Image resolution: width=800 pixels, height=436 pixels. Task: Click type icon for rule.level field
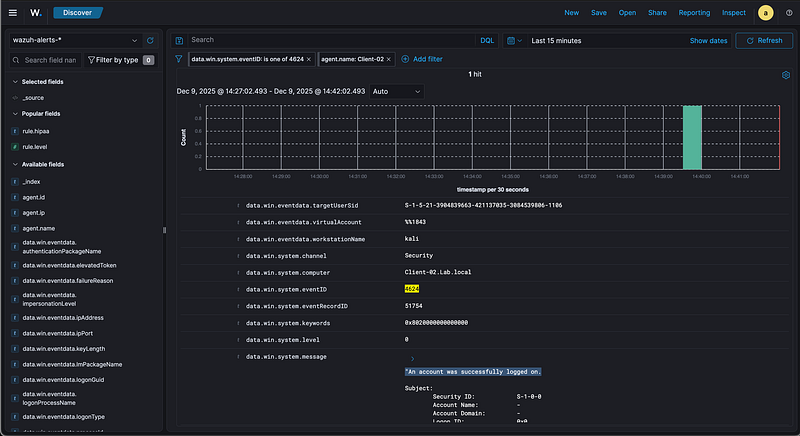[15, 147]
